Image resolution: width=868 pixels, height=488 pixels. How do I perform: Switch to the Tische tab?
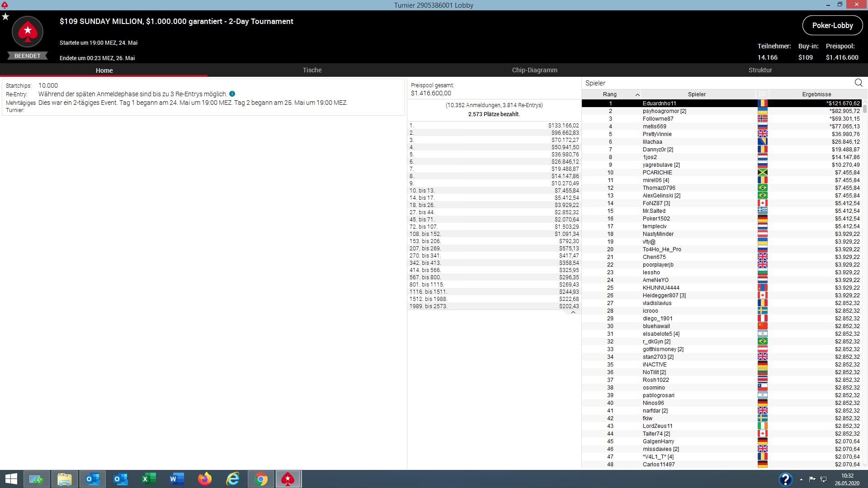pyautogui.click(x=312, y=70)
